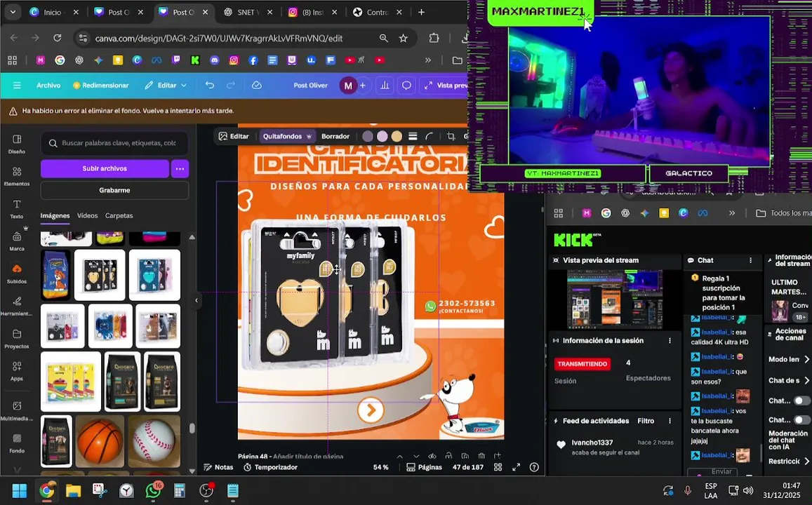Select basketball image thumbnail
This screenshot has height=505, width=812.
[x=100, y=441]
